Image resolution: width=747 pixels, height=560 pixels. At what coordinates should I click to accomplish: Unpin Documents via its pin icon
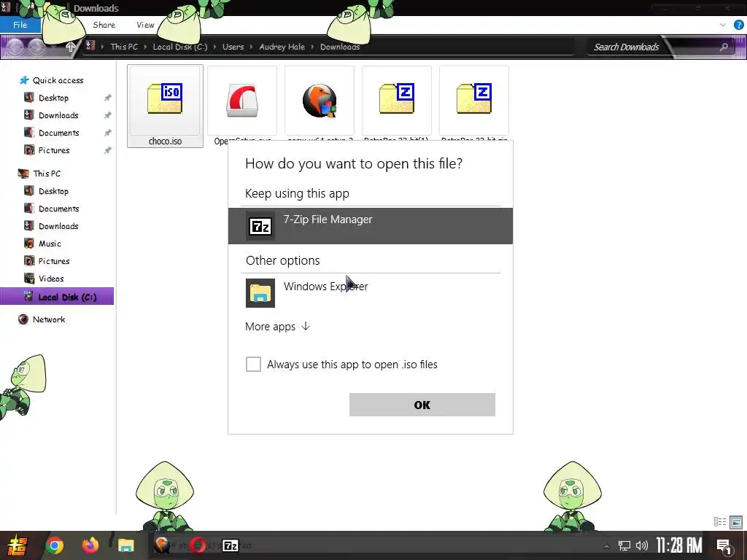(108, 133)
